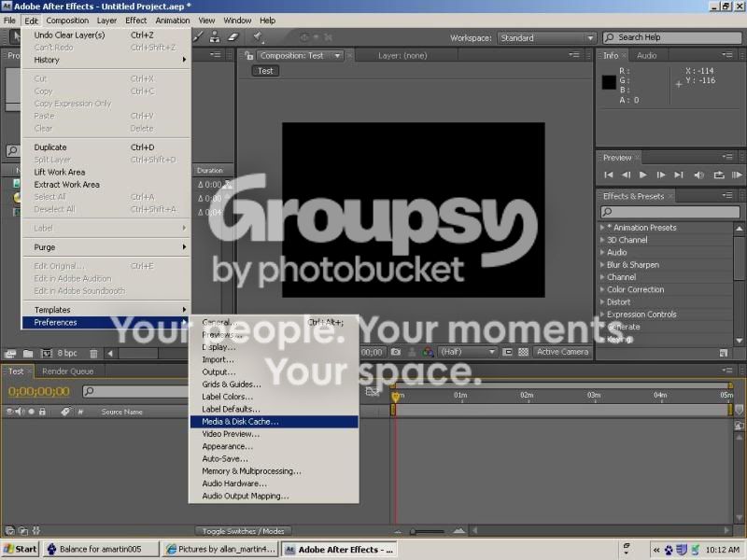Toggle video visibility column header
This screenshot has height=560, width=747.
coord(9,412)
